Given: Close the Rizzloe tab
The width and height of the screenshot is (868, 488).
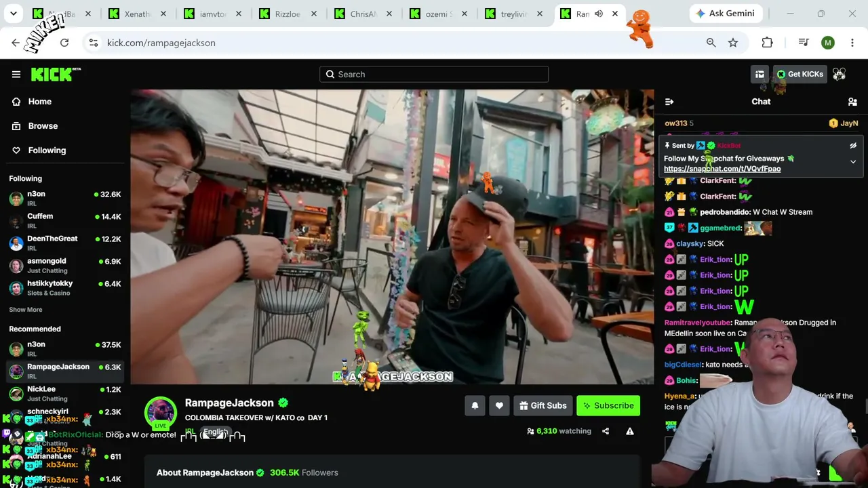Looking at the screenshot, I should [314, 14].
